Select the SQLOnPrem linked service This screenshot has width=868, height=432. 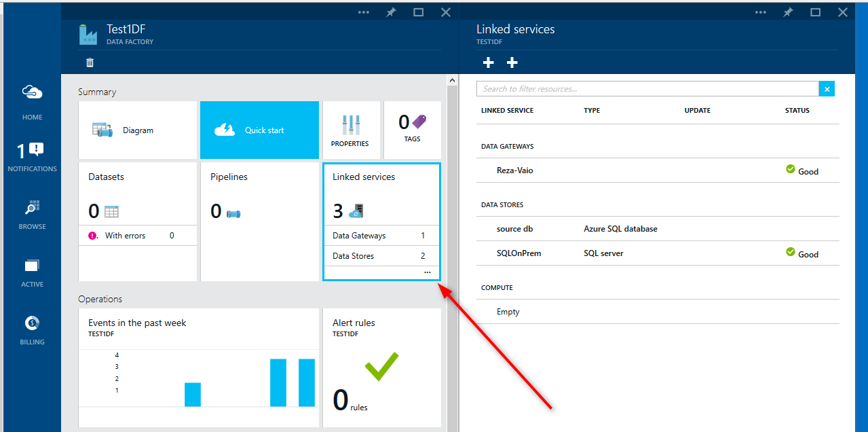point(518,253)
